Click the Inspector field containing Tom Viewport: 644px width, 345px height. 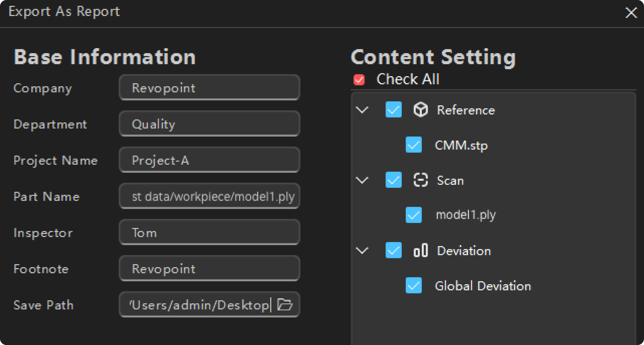209,232
